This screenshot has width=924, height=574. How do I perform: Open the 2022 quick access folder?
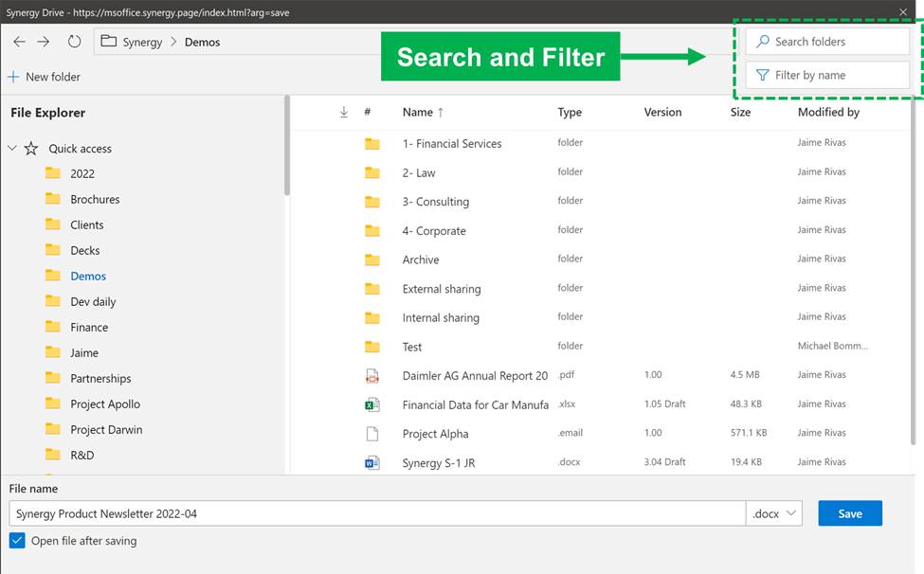(x=82, y=173)
